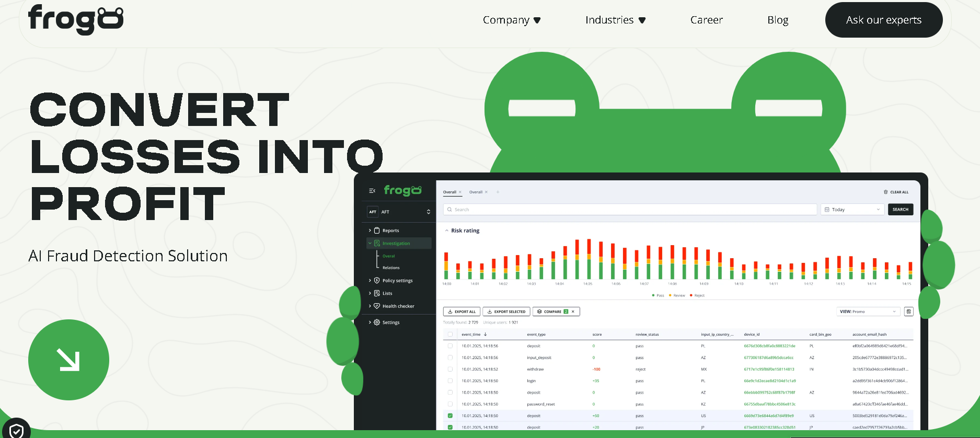980x438 pixels.
Task: Toggle the Reject legend in the chart
Action: coord(697,295)
